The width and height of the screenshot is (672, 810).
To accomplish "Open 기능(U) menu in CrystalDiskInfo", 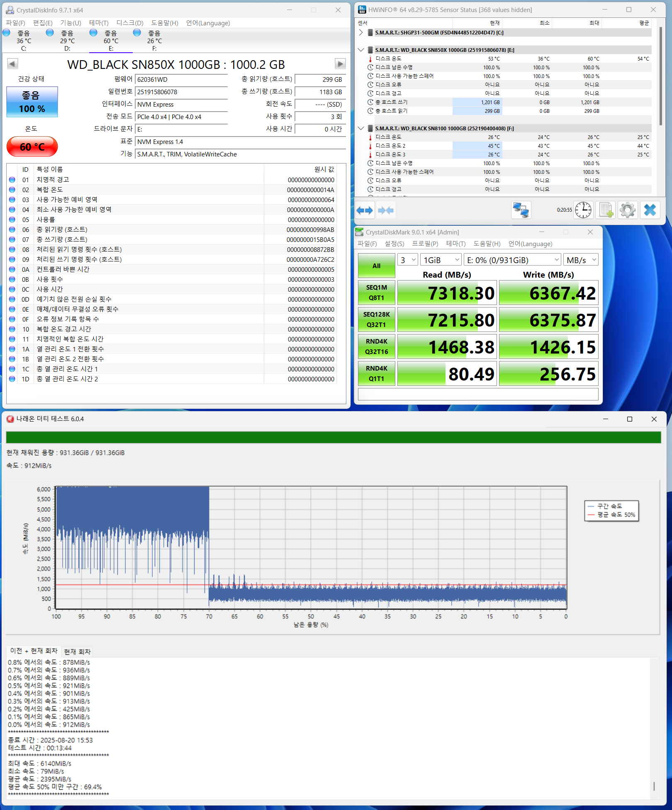I will click(71, 23).
